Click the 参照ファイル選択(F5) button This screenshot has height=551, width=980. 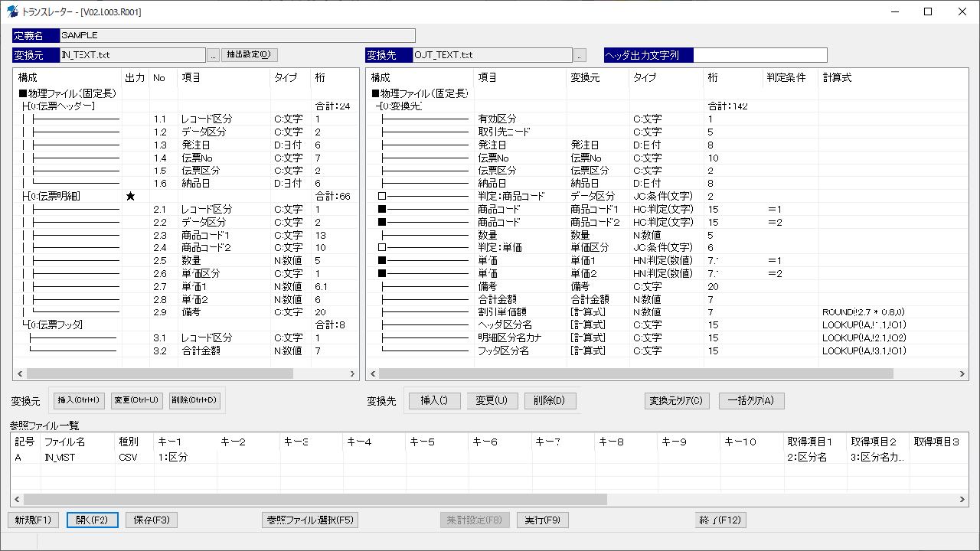pyautogui.click(x=310, y=520)
